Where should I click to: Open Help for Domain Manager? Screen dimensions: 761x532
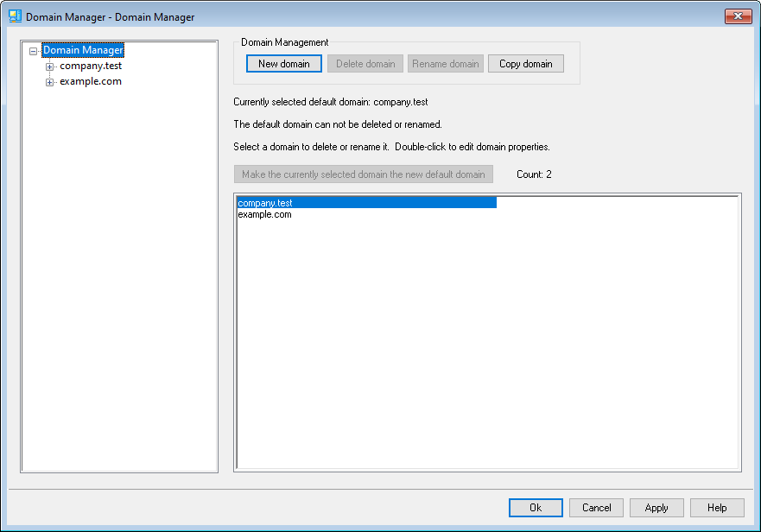[x=717, y=508]
